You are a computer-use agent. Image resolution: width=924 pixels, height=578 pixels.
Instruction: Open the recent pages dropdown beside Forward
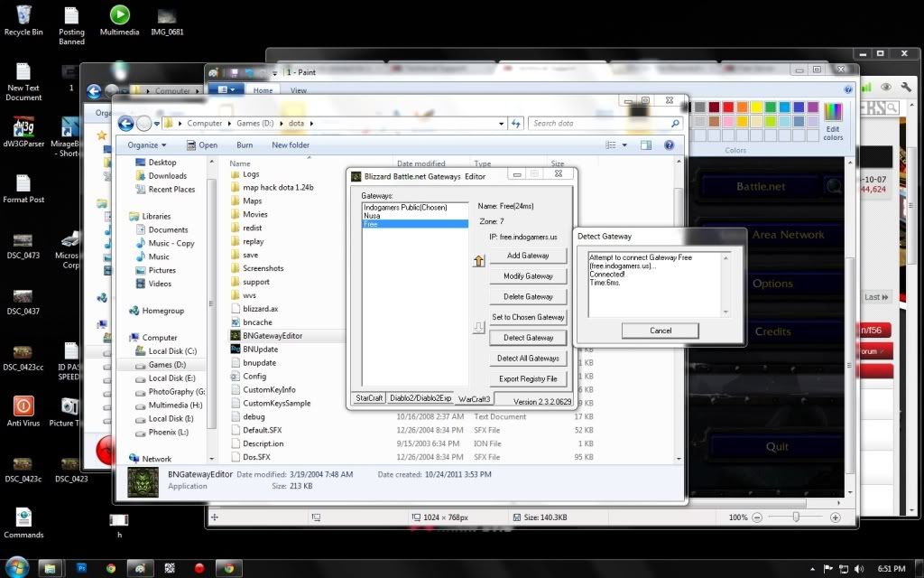[157, 124]
